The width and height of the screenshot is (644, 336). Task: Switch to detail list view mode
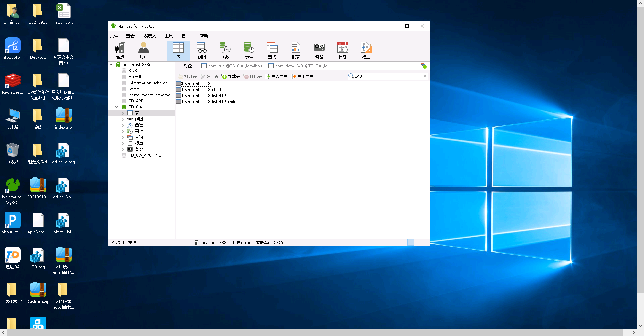[x=418, y=243]
